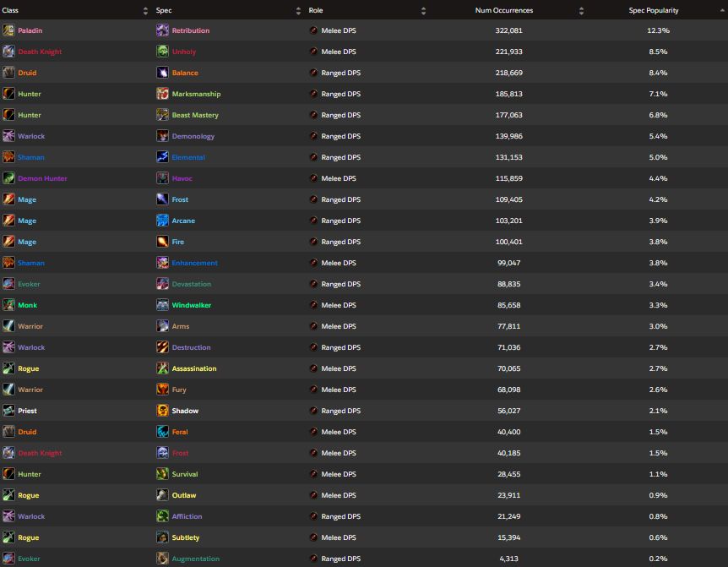The height and width of the screenshot is (567, 728).
Task: Click Melee DPS role in Retribution row
Action: coord(339,30)
